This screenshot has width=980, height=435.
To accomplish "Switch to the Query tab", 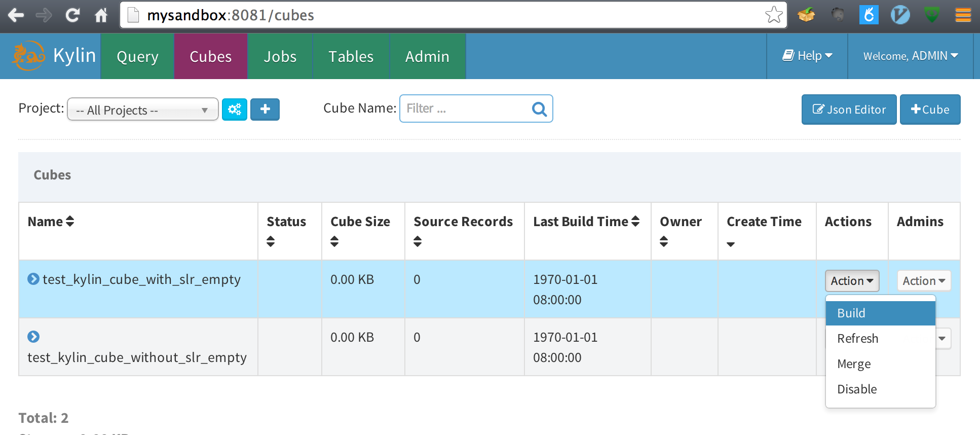I will 137,56.
